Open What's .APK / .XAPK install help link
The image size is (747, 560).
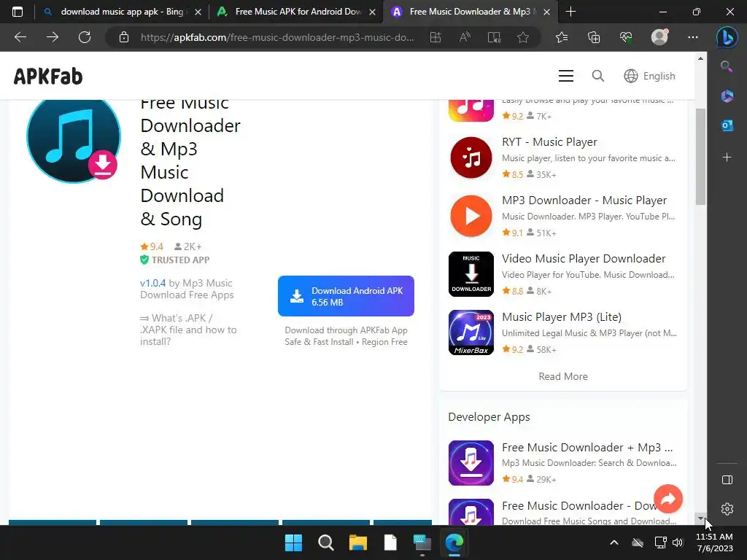pos(188,330)
